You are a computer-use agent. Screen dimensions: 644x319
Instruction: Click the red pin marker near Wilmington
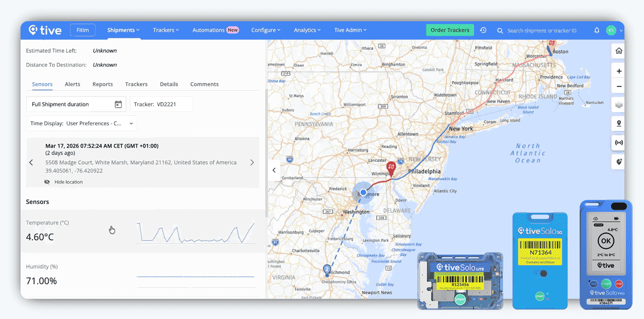pyautogui.click(x=391, y=168)
